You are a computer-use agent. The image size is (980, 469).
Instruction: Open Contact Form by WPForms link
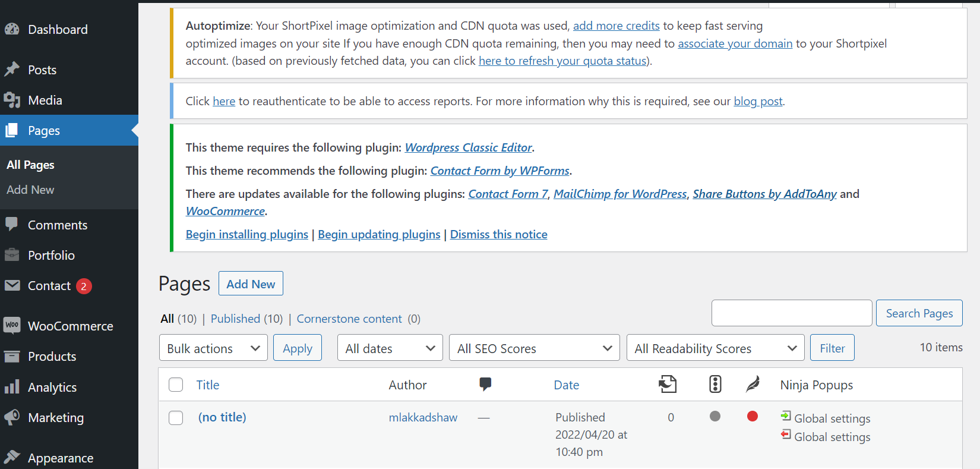(500, 171)
